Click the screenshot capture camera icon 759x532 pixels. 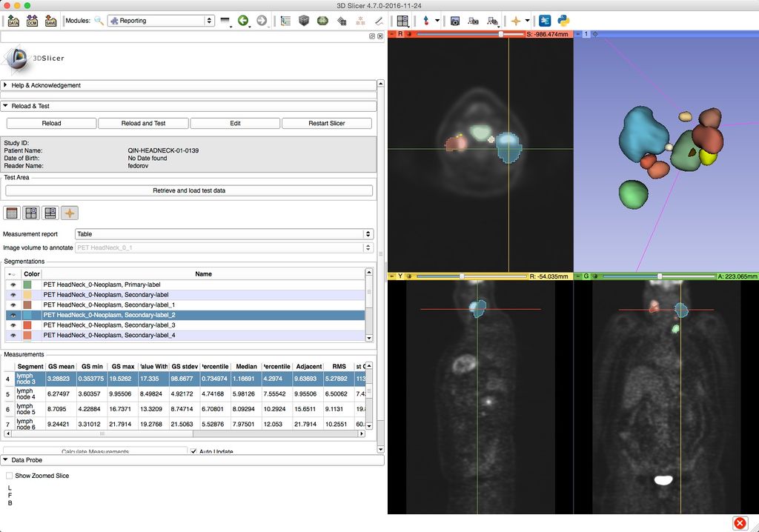pos(455,21)
